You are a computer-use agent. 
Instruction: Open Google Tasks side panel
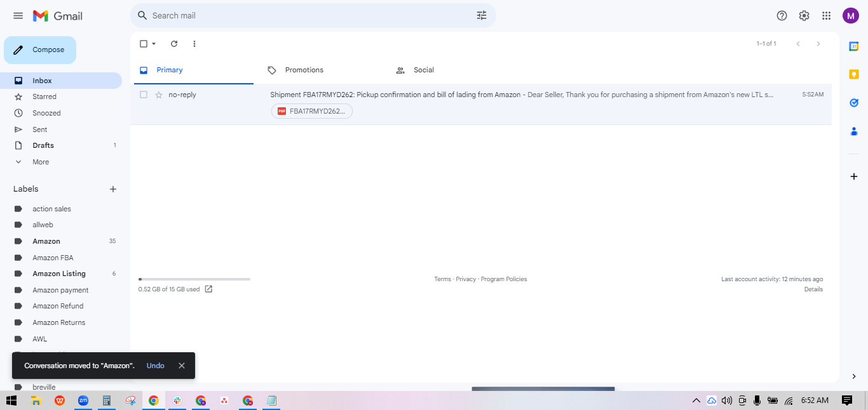click(x=854, y=103)
